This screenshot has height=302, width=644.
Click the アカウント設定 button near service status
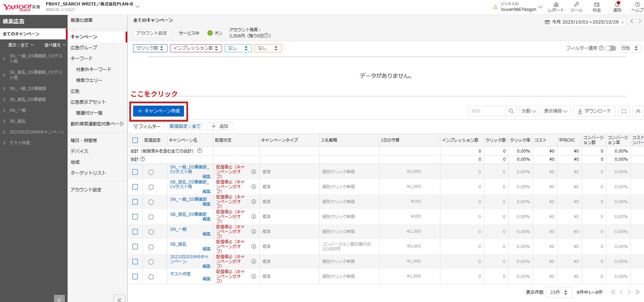(151, 33)
